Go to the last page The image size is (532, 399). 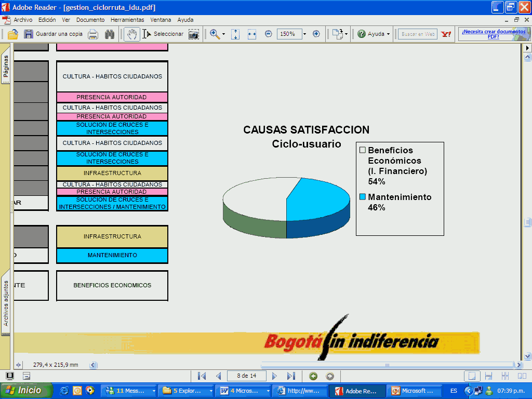point(291,376)
